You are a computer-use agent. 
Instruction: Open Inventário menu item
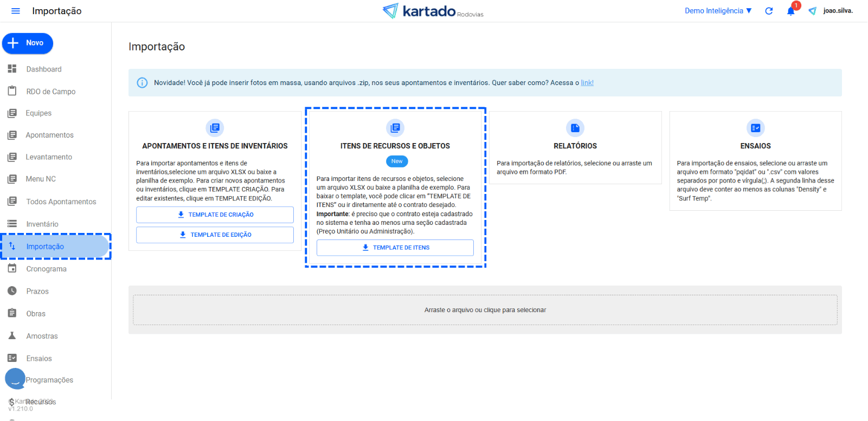[42, 224]
